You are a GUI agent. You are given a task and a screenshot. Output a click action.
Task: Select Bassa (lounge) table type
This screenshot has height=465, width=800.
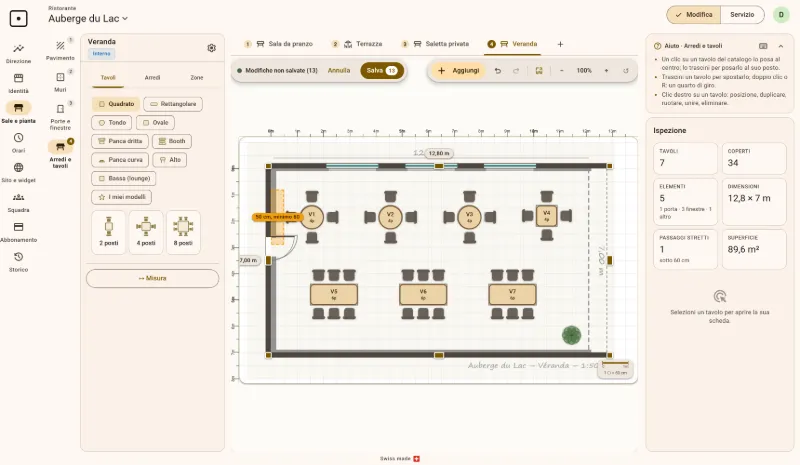124,179
